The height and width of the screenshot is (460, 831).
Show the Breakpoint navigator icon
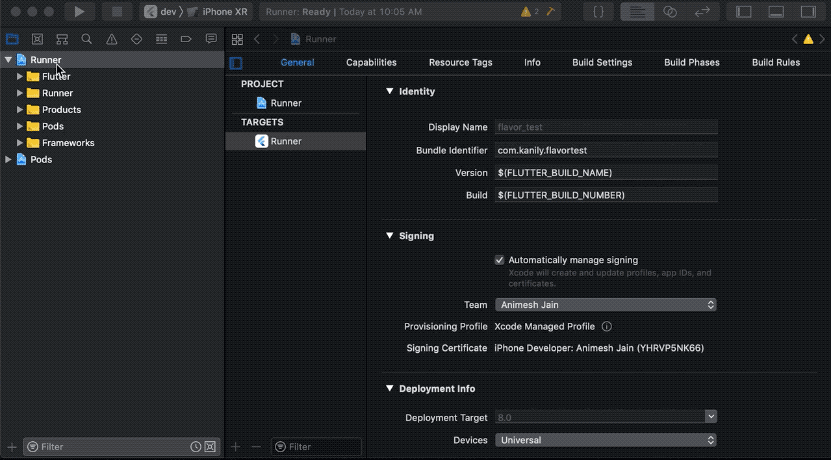pyautogui.click(x=186, y=39)
